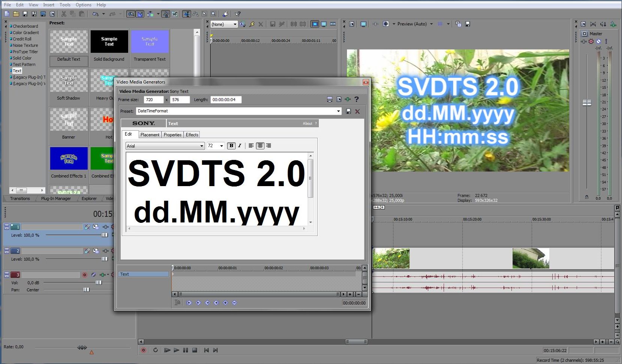Open the font size 72 dropdown

pos(221,146)
